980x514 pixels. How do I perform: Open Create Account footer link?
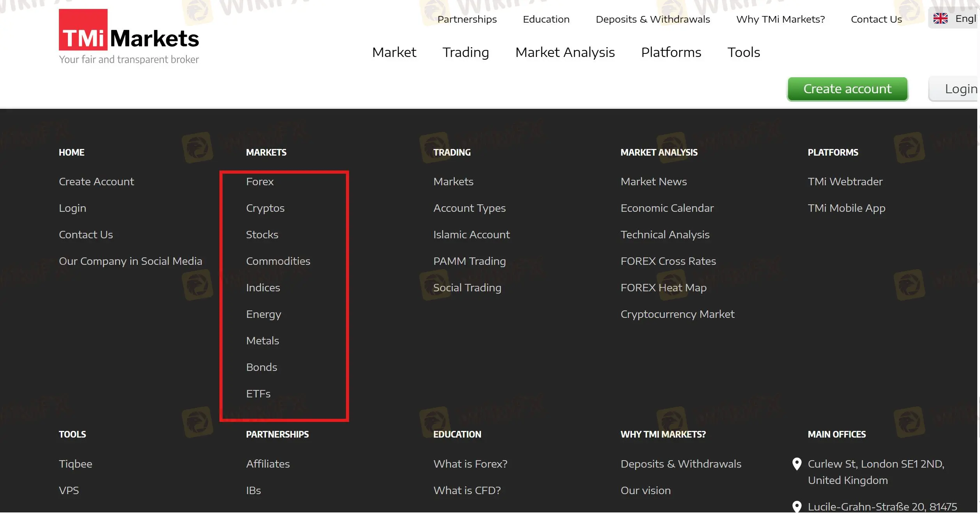(96, 181)
